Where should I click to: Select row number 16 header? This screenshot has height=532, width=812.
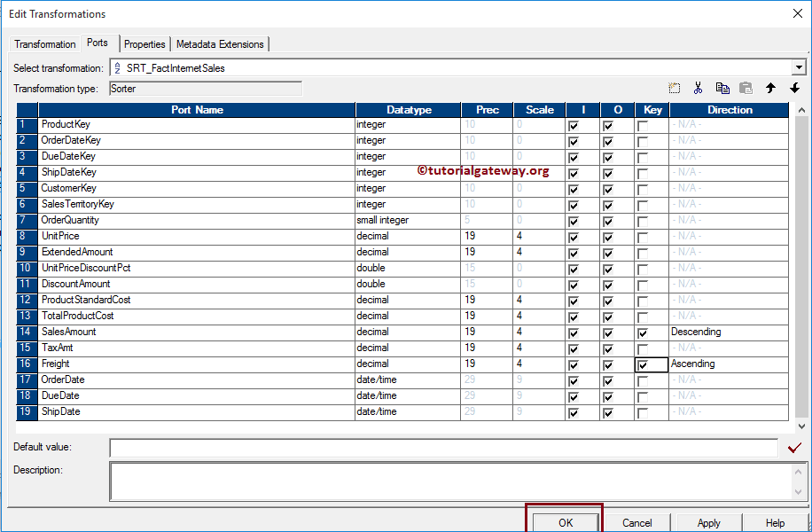click(x=27, y=364)
